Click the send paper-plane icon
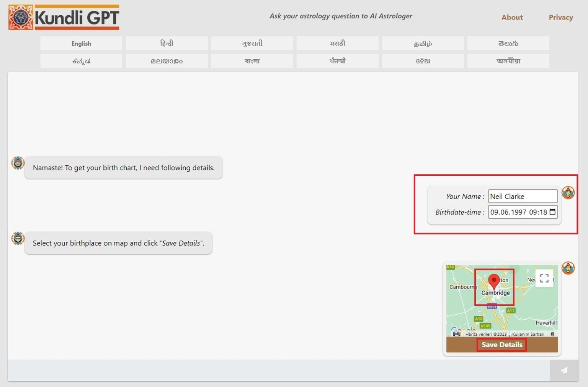588x387 pixels. click(x=563, y=370)
